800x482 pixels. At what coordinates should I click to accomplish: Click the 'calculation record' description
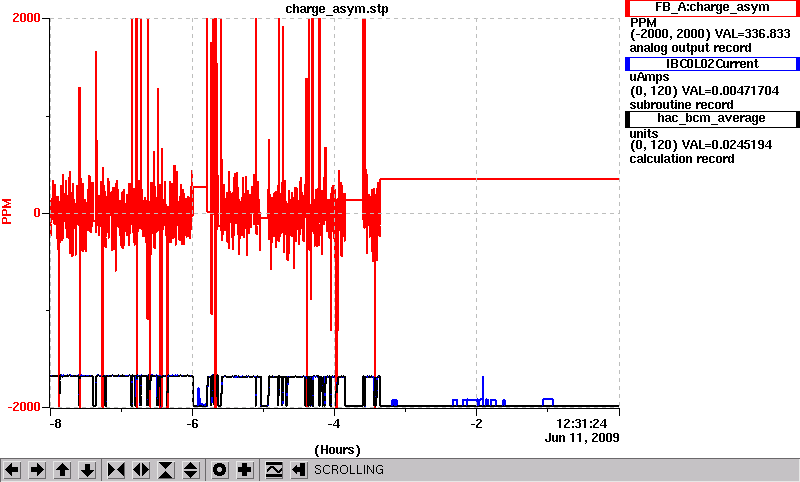pos(682,159)
